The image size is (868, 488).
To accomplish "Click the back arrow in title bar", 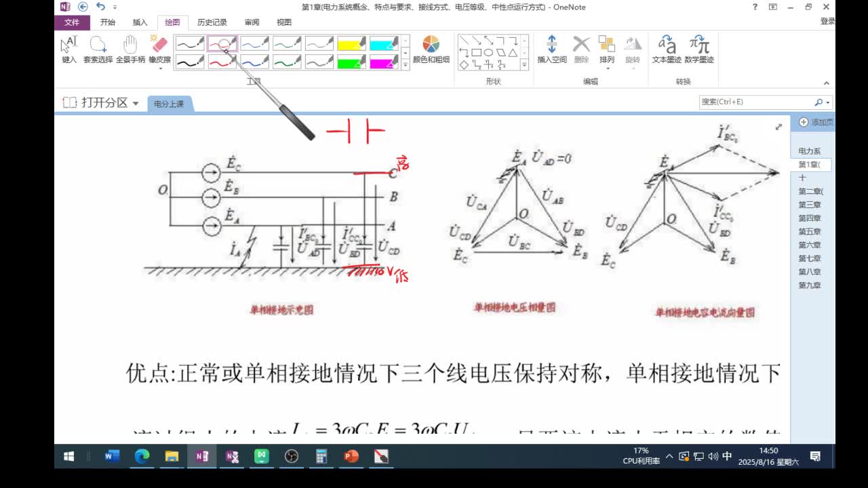I will point(83,7).
